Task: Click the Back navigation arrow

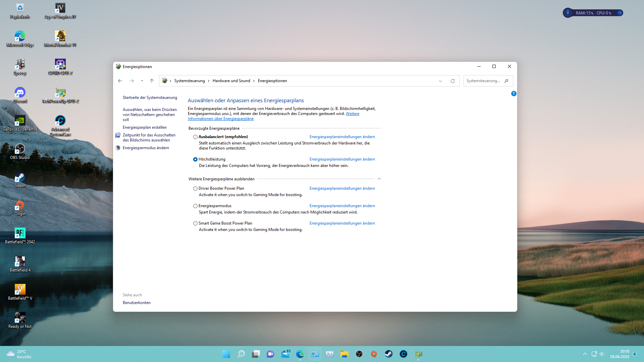Action: coord(120,81)
